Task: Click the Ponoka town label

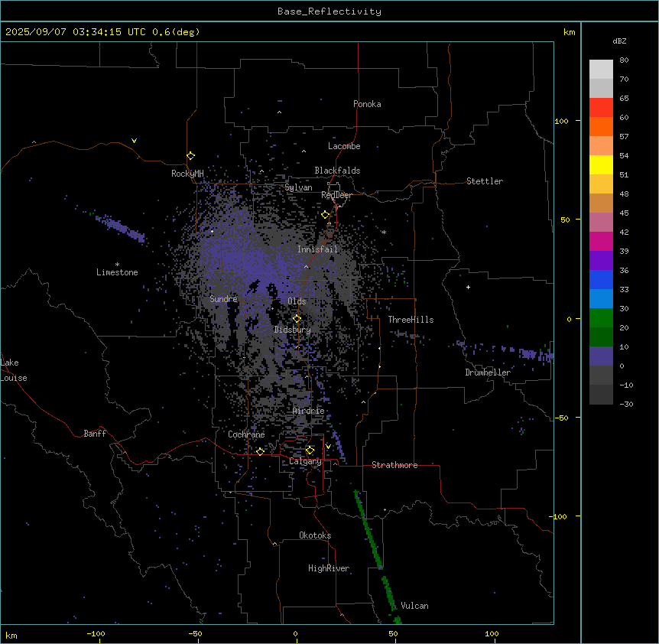Action: 367,104
